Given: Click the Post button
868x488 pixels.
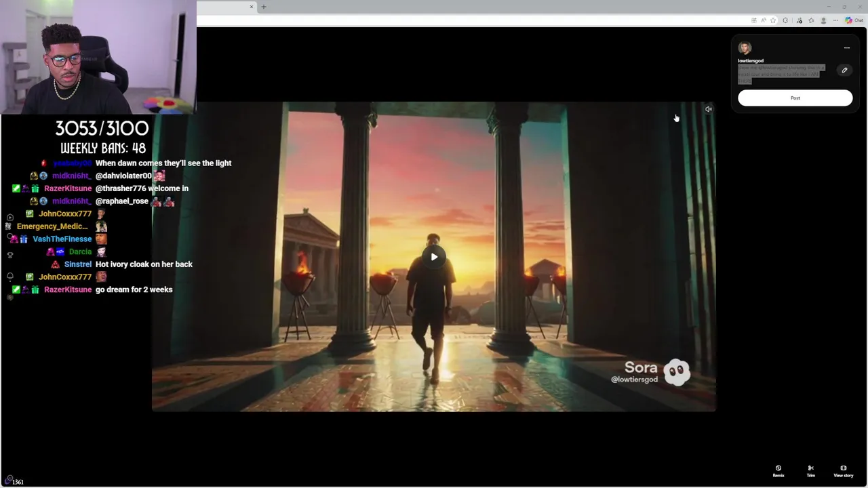Looking at the screenshot, I should [x=795, y=98].
